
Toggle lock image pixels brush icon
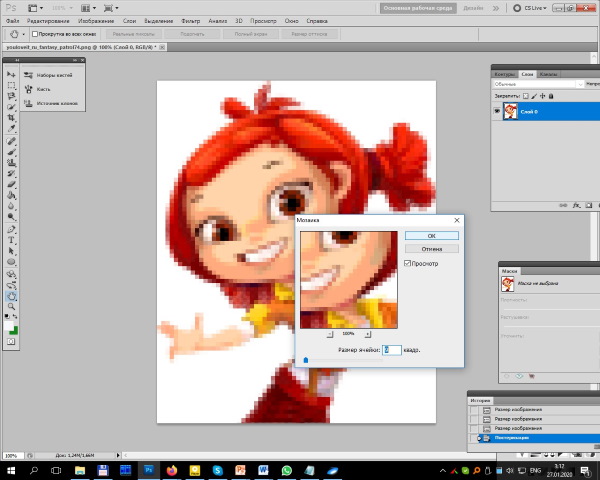coord(534,96)
